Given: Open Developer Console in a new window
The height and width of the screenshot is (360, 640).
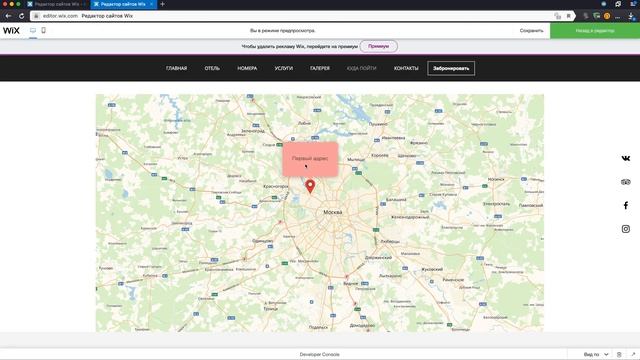Looking at the screenshot, I should point(633,354).
